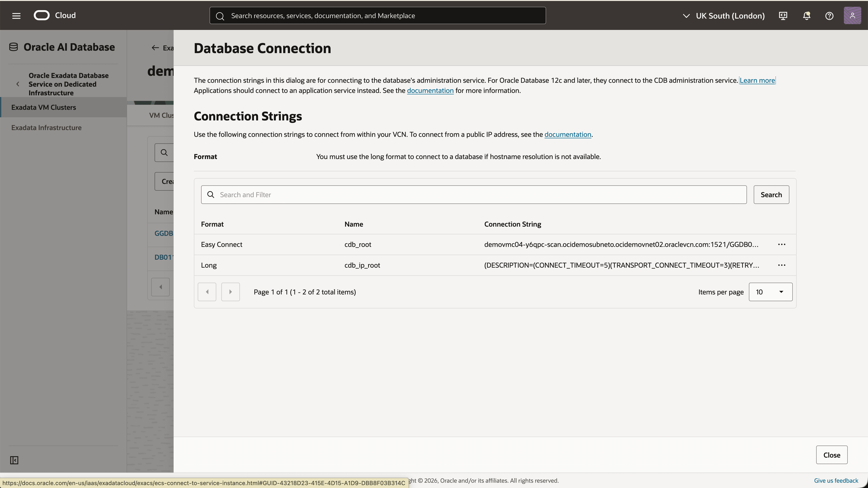Click the next page arrow in pagination

(231, 291)
